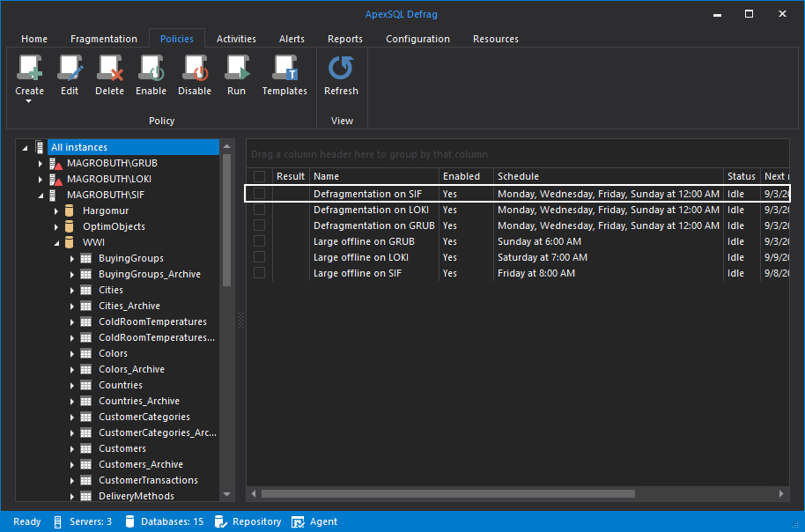Switch to the Reports tab

(x=345, y=39)
